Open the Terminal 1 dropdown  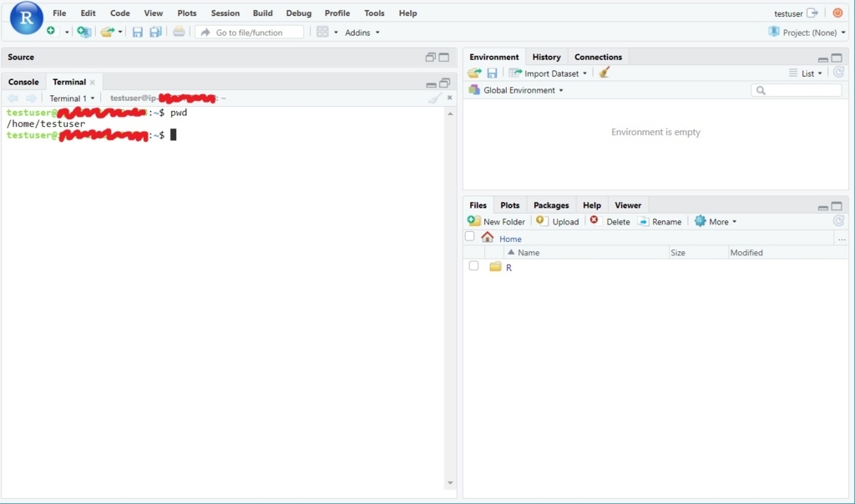click(x=72, y=98)
